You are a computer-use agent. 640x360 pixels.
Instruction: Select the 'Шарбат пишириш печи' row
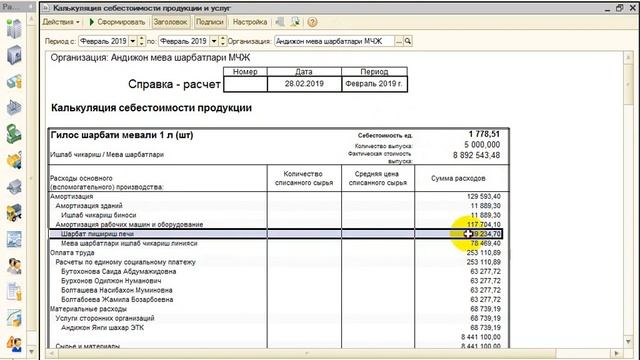(x=276, y=234)
